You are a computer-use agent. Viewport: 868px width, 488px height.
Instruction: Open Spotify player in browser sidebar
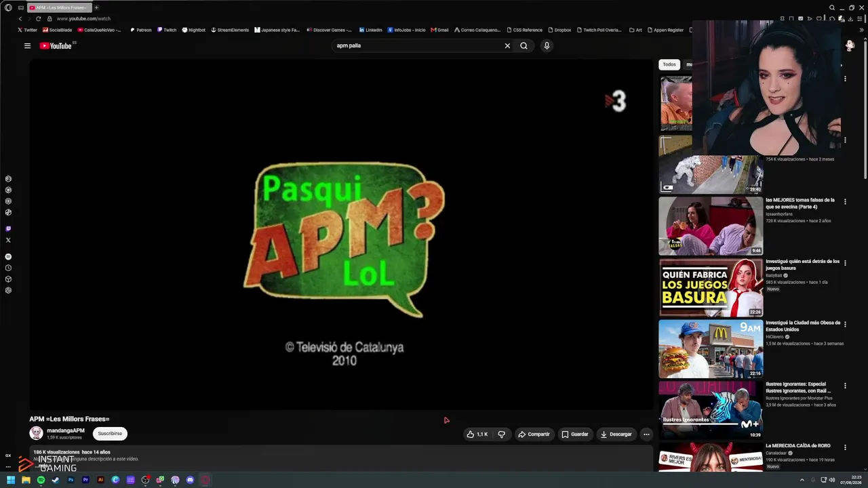click(x=8, y=257)
